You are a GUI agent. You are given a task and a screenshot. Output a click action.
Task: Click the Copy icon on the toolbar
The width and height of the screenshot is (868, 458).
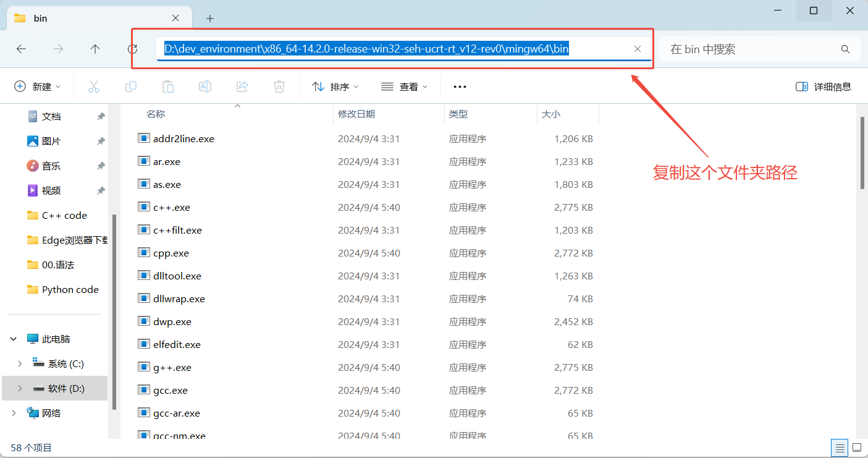(x=130, y=87)
